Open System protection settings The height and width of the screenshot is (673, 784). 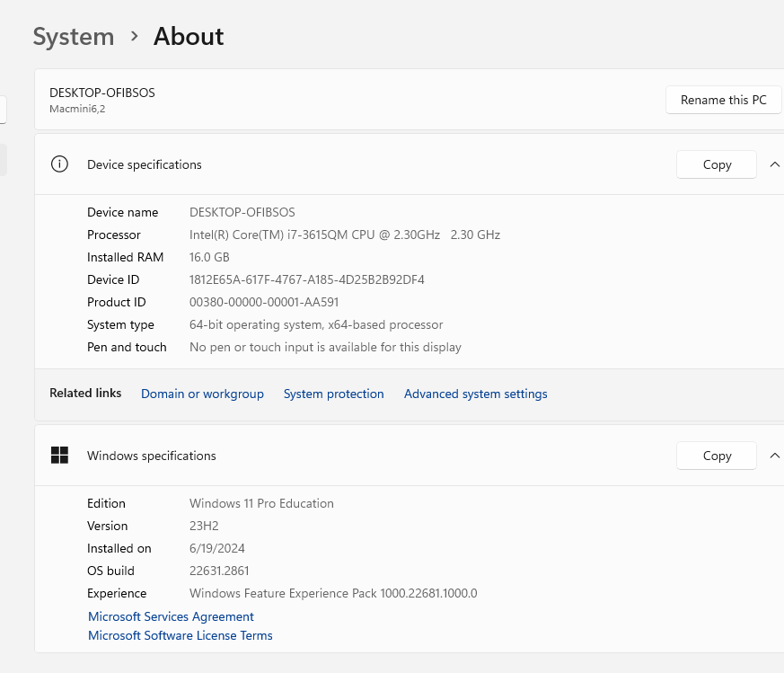click(333, 394)
